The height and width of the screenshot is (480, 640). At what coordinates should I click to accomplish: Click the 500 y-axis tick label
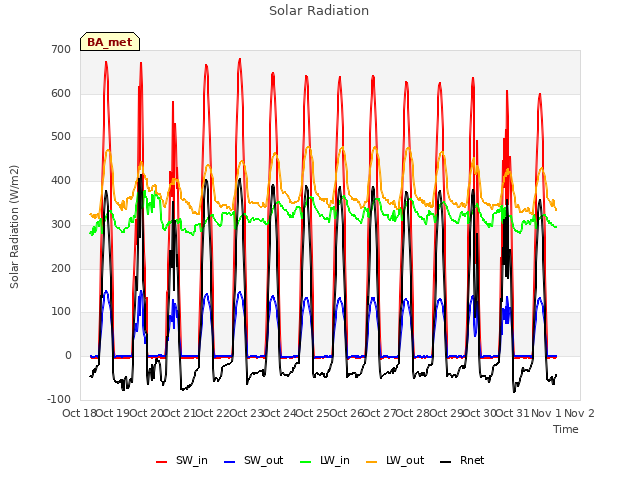(x=61, y=137)
